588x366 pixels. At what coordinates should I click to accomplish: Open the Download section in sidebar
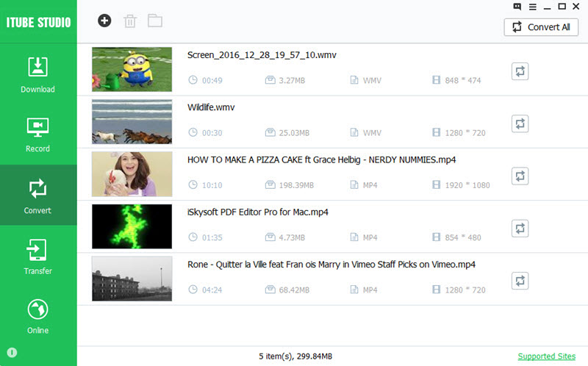pyautogui.click(x=38, y=75)
